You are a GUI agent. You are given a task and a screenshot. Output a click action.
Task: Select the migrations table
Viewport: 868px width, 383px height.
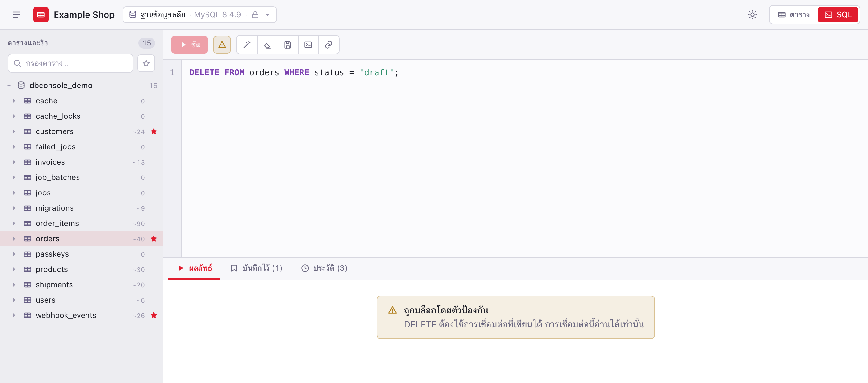click(82, 208)
